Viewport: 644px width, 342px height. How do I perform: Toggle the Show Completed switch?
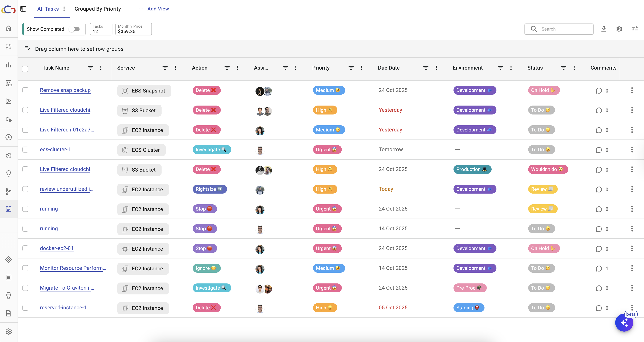pyautogui.click(x=75, y=29)
